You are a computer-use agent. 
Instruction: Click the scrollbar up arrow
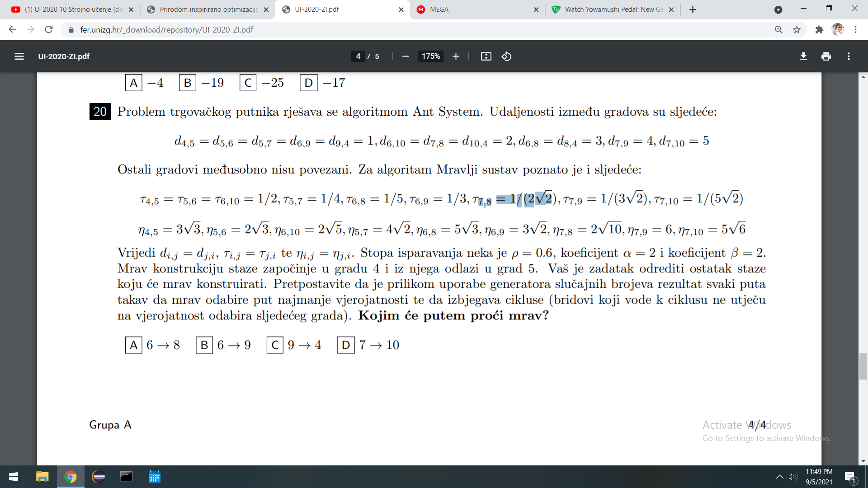click(x=863, y=77)
